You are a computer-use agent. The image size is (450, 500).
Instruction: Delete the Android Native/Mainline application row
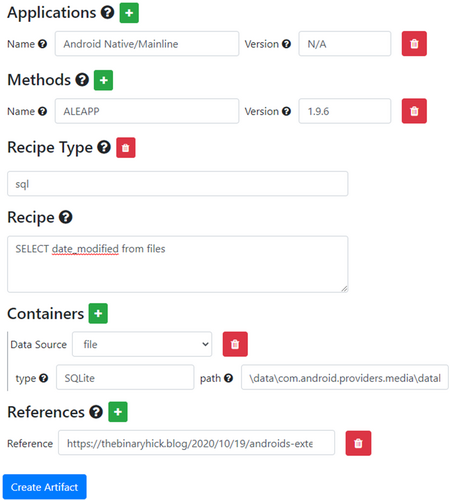(x=414, y=44)
